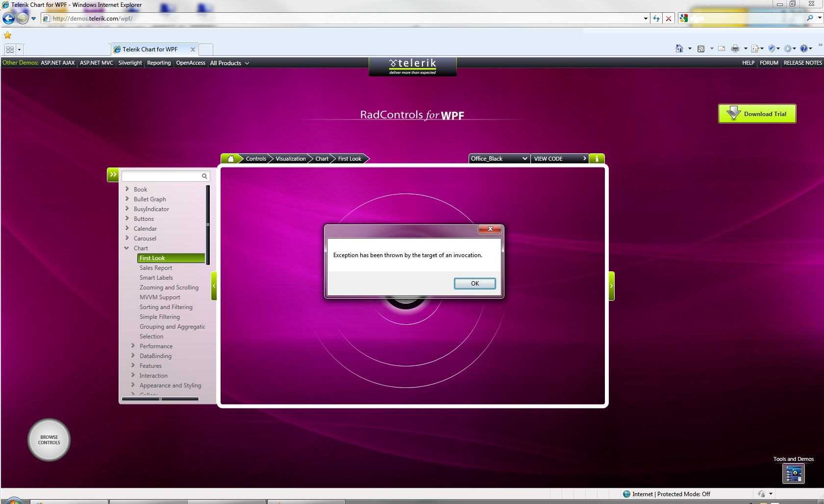Click the BROWSE CONTROLS round button

[x=49, y=440]
